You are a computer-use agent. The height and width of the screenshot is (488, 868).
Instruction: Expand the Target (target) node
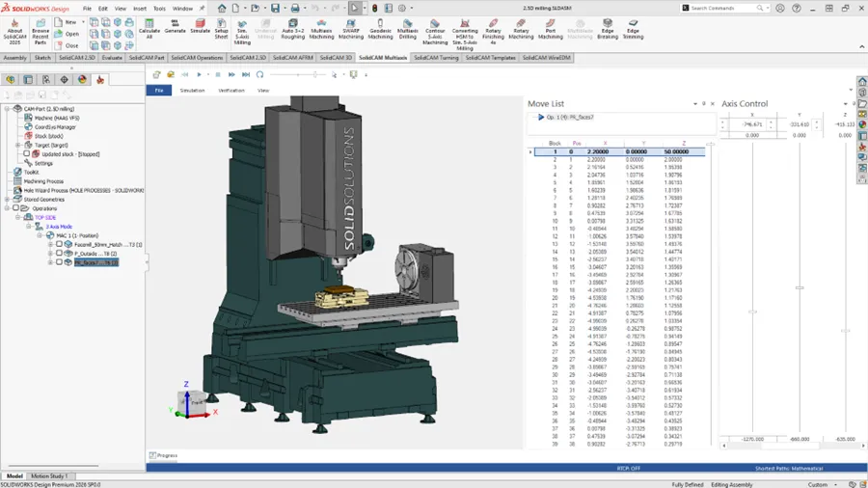(18, 145)
